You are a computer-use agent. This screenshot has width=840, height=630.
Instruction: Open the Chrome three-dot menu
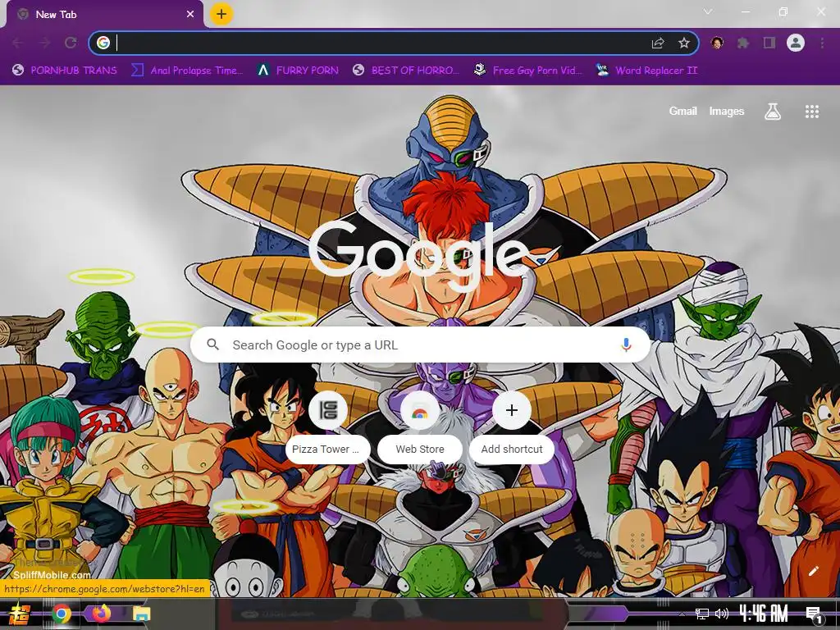(822, 43)
